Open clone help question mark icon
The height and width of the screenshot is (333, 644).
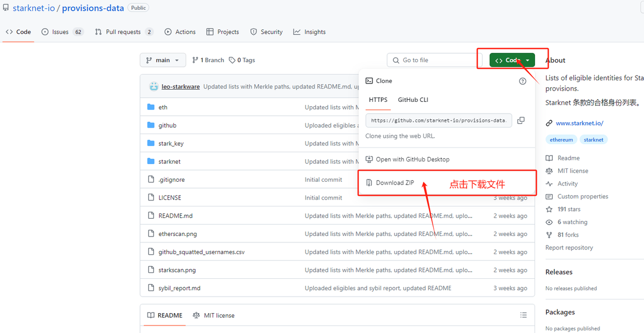click(x=523, y=81)
